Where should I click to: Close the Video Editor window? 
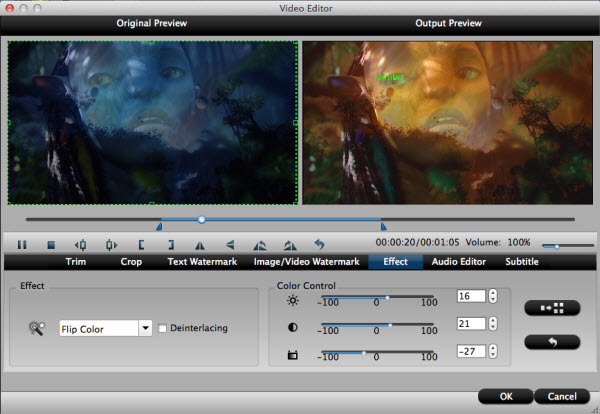tap(10, 8)
